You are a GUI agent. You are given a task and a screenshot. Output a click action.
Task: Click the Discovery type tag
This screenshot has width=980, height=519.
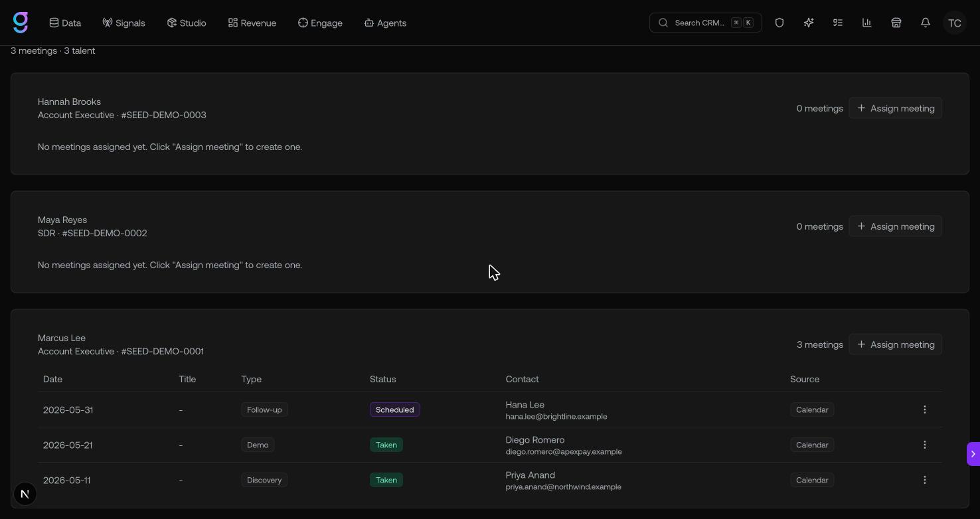coord(264,480)
